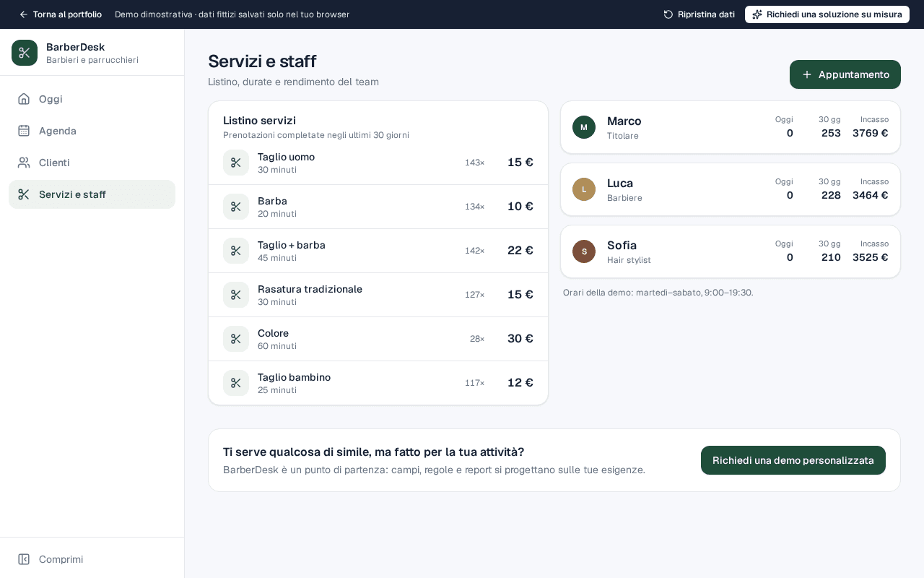Open the Oggi section in the sidebar
Screen dimensions: 924x578
92,99
